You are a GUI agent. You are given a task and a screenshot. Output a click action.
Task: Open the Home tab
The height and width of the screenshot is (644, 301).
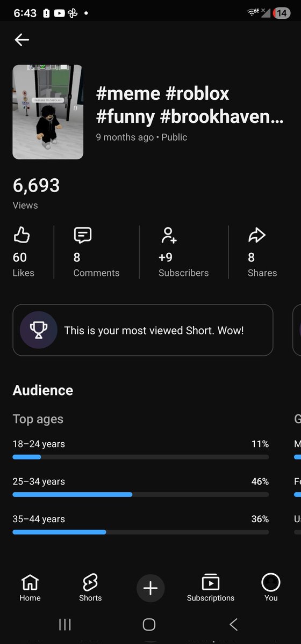coord(30,587)
